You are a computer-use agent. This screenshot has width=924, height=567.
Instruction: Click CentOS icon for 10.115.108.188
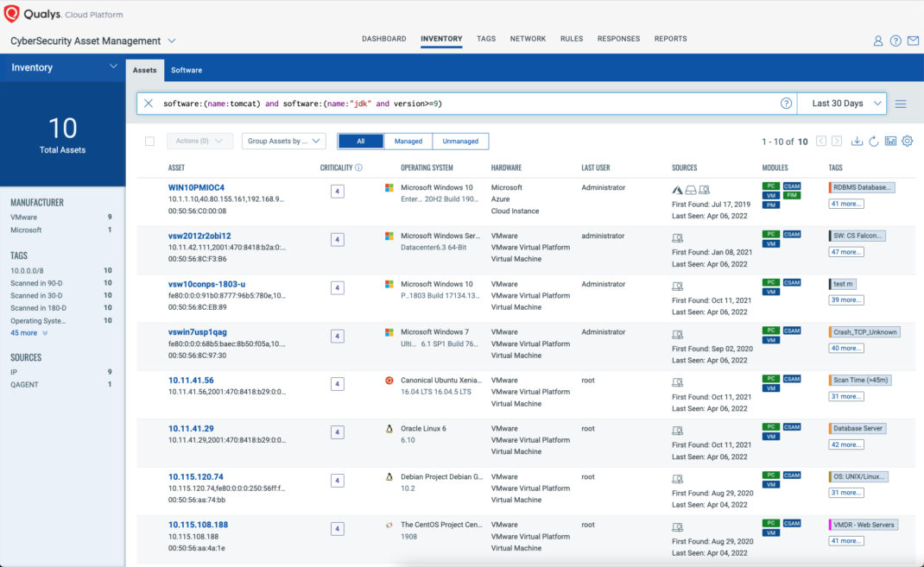click(389, 525)
